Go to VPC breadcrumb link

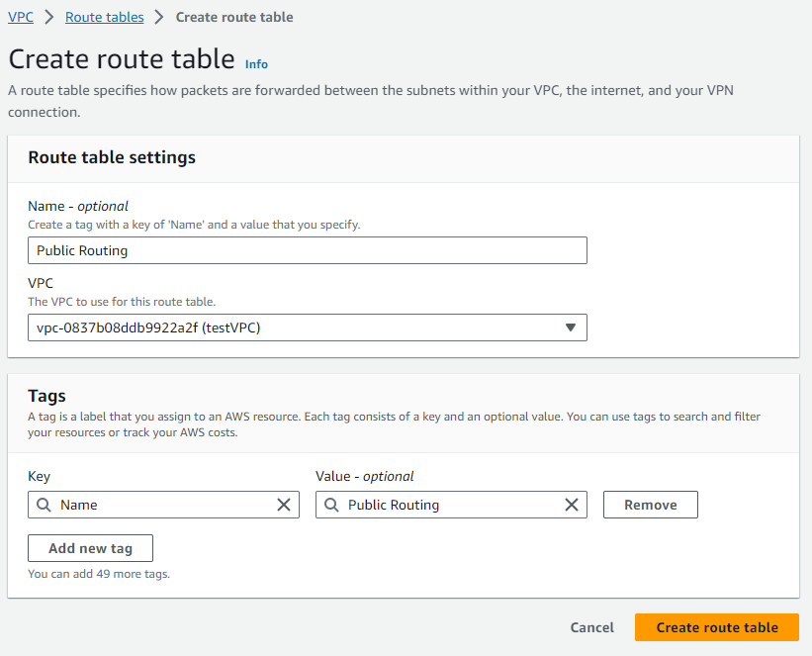pos(21,17)
